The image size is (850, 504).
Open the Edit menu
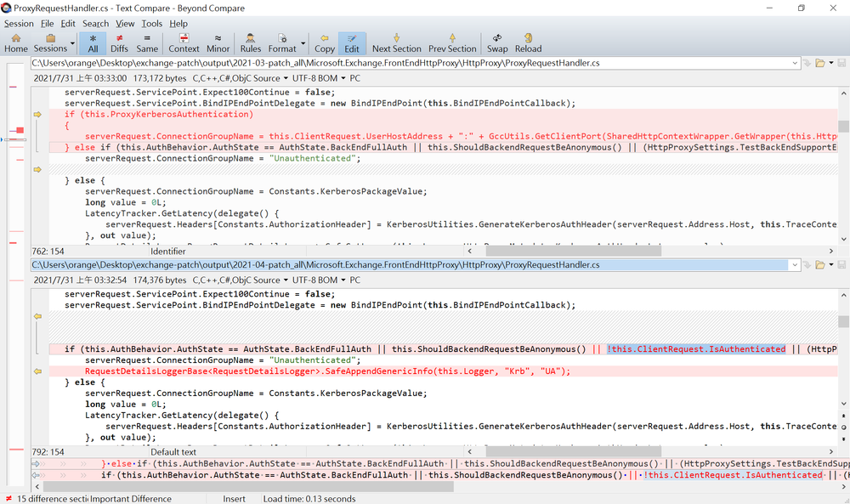(68, 23)
